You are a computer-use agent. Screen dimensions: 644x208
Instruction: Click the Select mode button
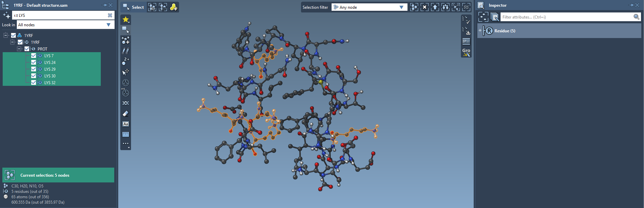coord(133,7)
